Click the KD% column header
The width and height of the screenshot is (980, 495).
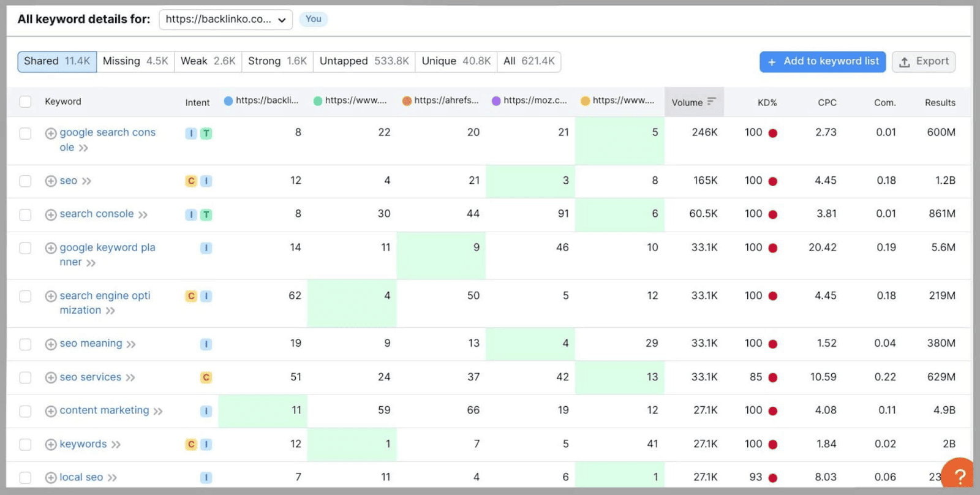click(x=767, y=102)
